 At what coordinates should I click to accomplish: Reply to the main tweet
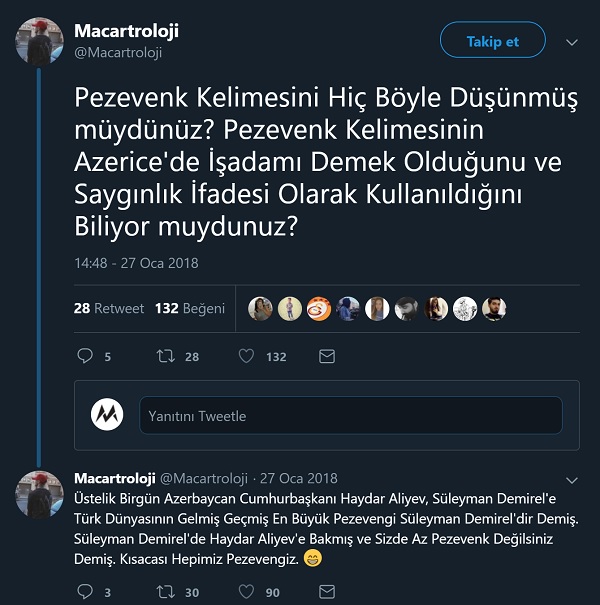85,356
